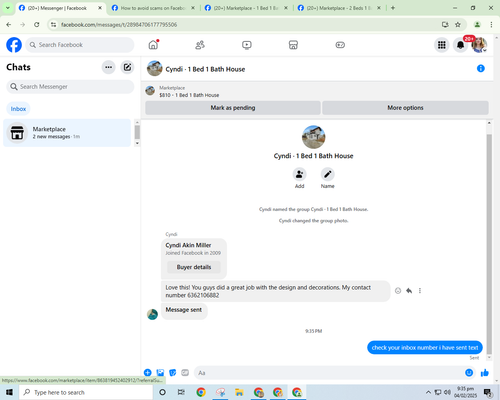Click the Name edit pencil icon
This screenshot has height=400, width=500.
click(328, 174)
